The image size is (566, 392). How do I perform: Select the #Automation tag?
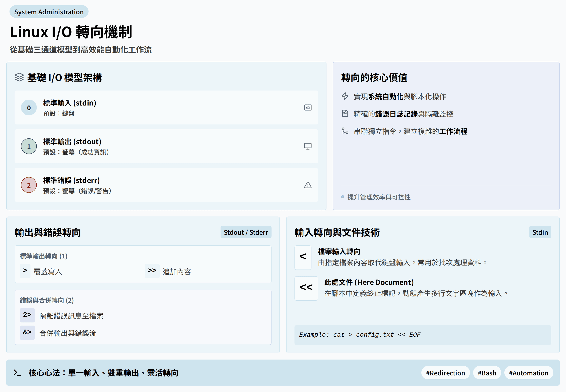pyautogui.click(x=528, y=373)
